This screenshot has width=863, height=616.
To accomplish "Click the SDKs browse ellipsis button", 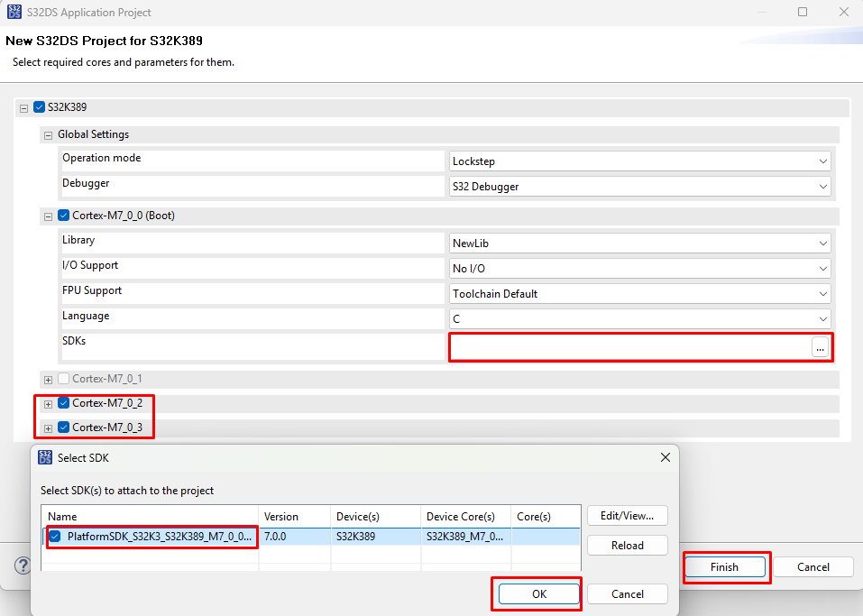I will pos(820,348).
